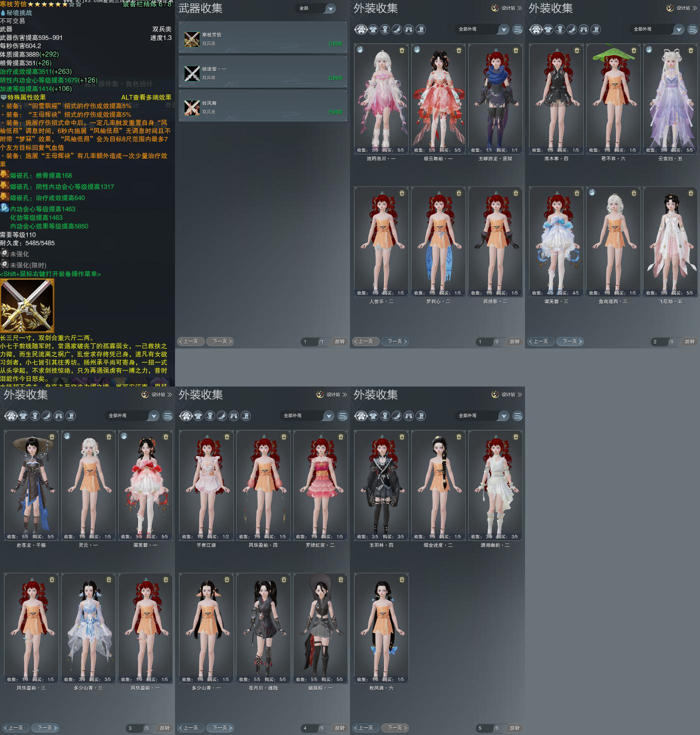
Task: Open the 设计站 link on outfit page 2
Action: click(681, 8)
